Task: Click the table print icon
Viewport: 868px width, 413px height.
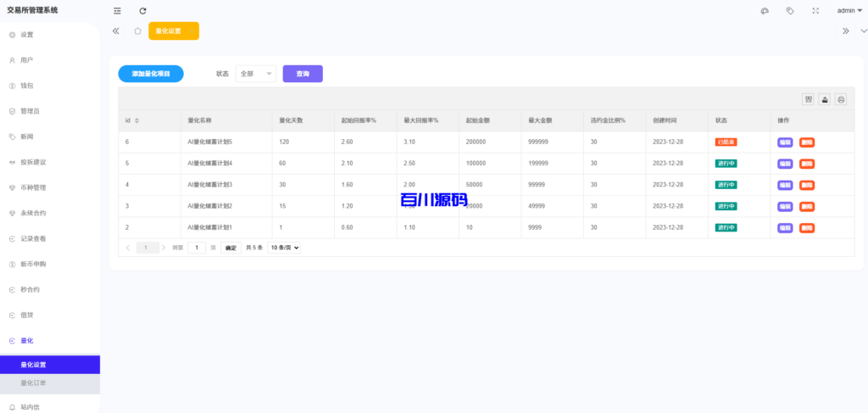Action: pos(841,99)
